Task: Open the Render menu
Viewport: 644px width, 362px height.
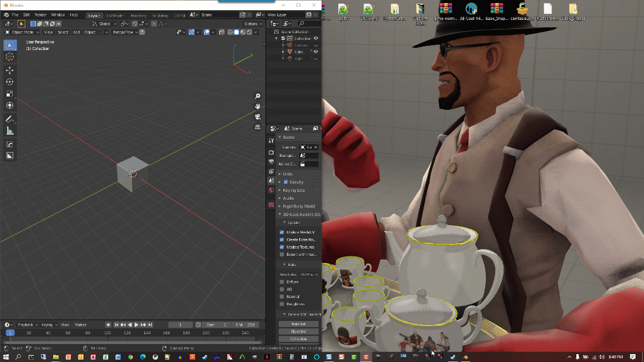Action: click(40, 14)
